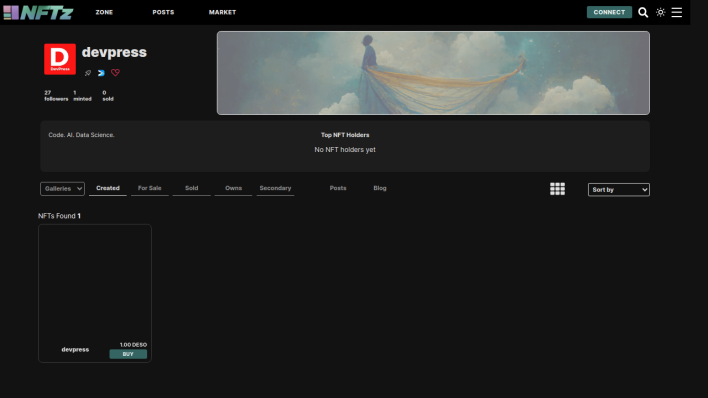The height and width of the screenshot is (398, 708).
Task: Click the NFTz logo
Action: 38,12
